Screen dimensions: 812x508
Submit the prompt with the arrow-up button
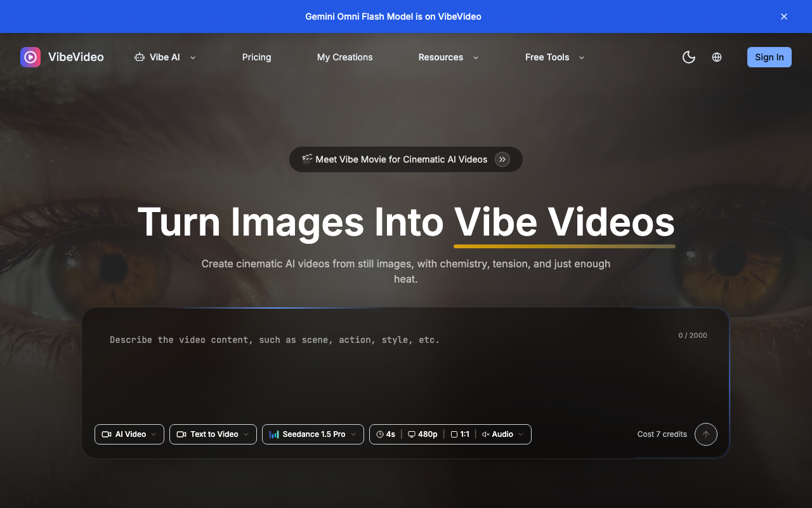click(706, 434)
